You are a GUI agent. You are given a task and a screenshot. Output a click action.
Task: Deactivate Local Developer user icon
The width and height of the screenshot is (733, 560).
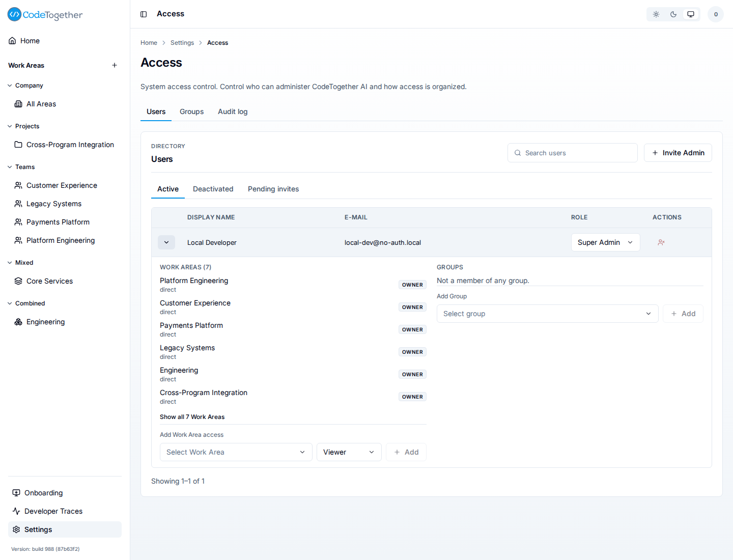(x=661, y=242)
